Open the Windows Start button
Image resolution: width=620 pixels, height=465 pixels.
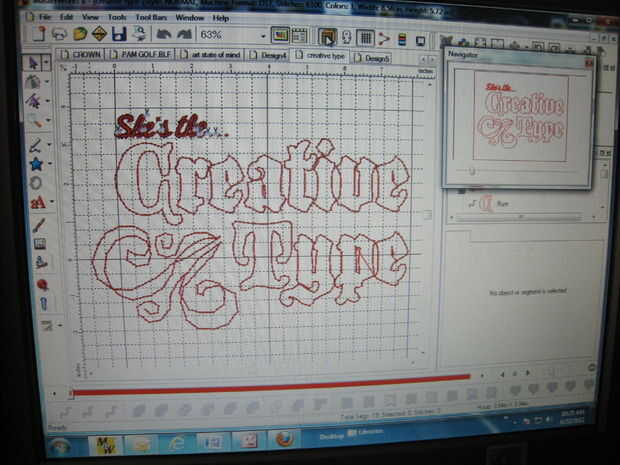[60, 447]
